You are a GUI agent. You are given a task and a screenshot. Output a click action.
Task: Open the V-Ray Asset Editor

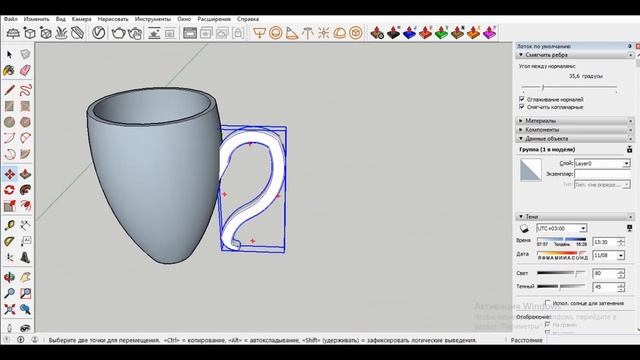[98, 33]
